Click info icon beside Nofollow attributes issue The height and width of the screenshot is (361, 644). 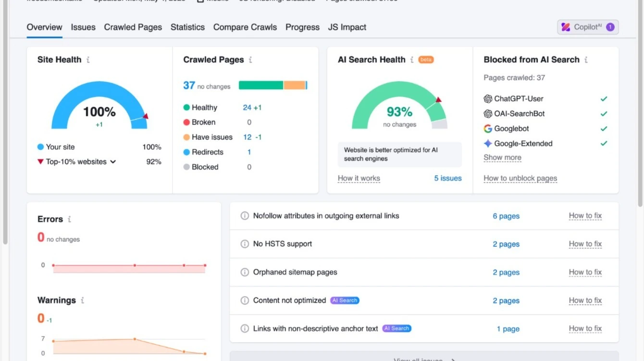pos(245,216)
